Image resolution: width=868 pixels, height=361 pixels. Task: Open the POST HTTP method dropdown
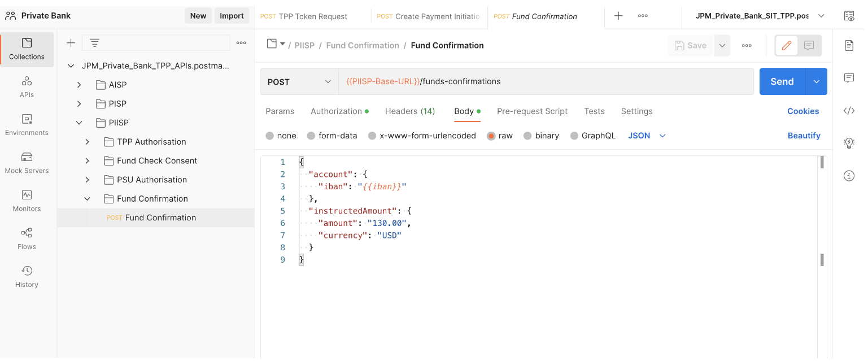(299, 81)
